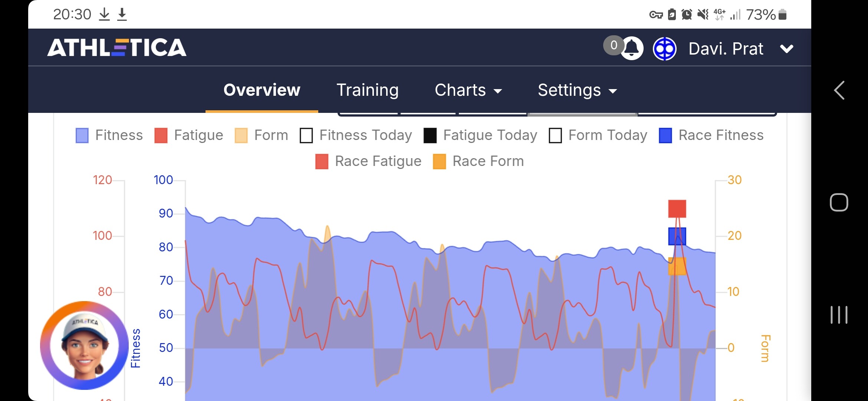Click the Athletica logo

[117, 48]
